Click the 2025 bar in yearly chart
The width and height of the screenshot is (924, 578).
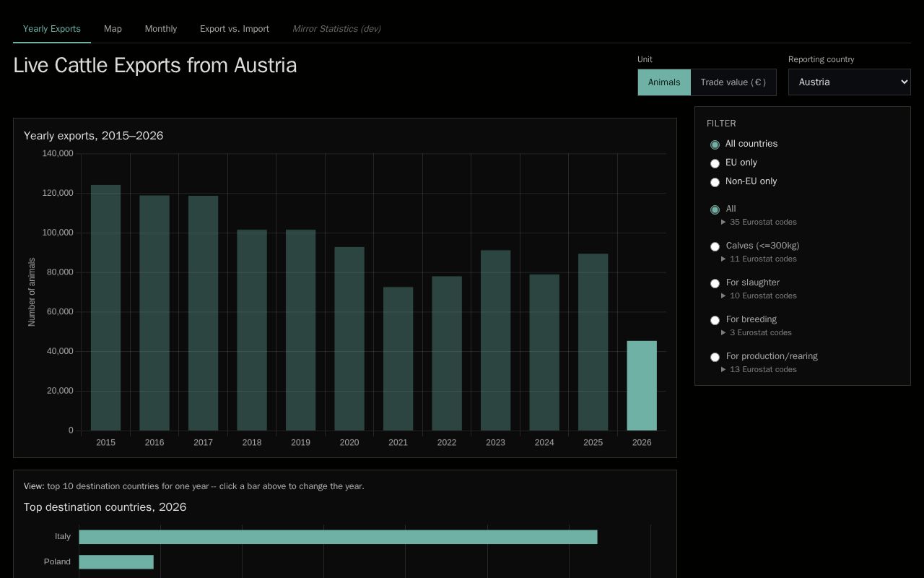tap(593, 342)
